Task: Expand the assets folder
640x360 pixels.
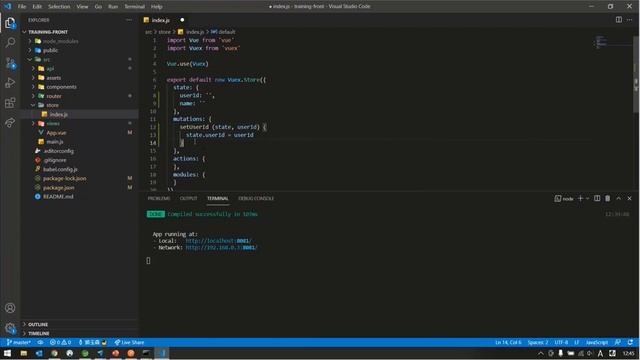Action: tap(33, 78)
